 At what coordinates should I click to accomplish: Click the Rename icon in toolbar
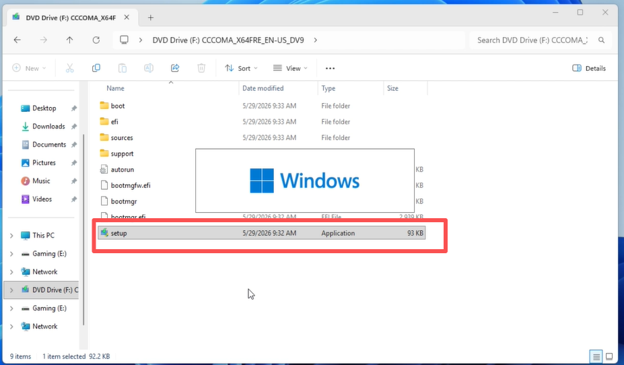point(148,68)
